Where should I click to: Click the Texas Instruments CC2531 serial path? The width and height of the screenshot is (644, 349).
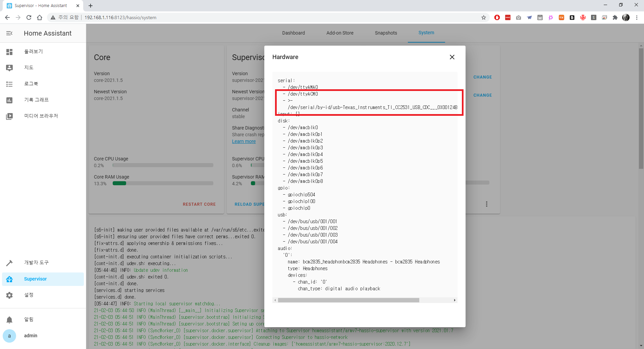[x=372, y=107]
